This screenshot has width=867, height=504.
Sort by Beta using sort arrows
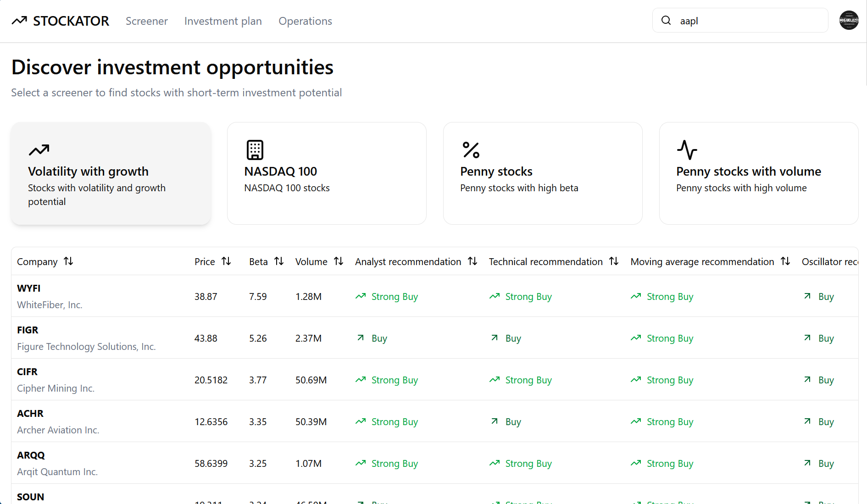(x=279, y=261)
